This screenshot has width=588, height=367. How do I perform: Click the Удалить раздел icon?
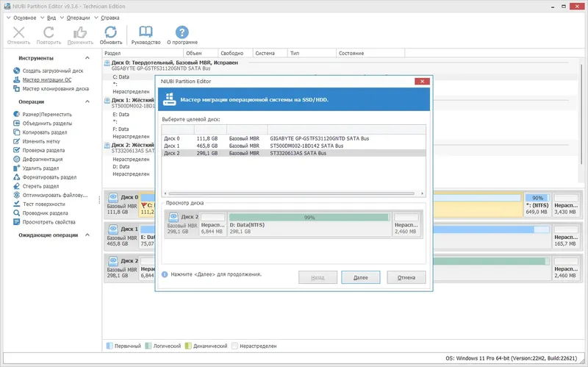16,168
